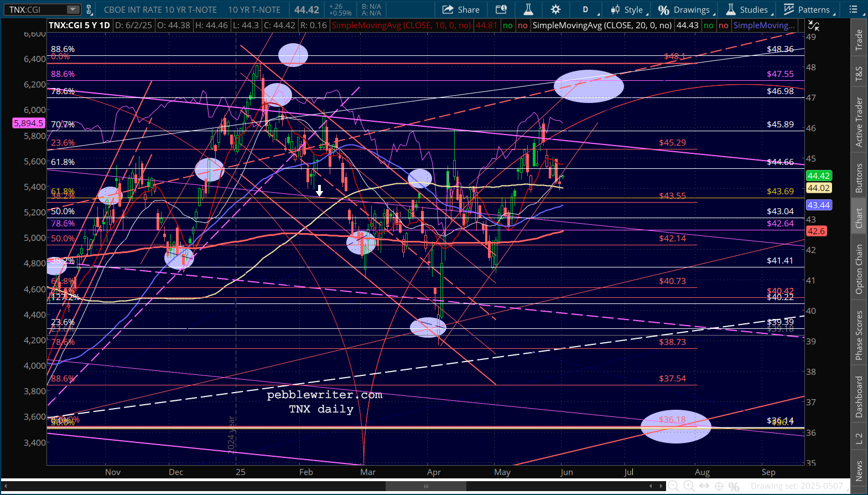
Task: Toggle the chart overlay icon at top right
Action: coord(813,25)
